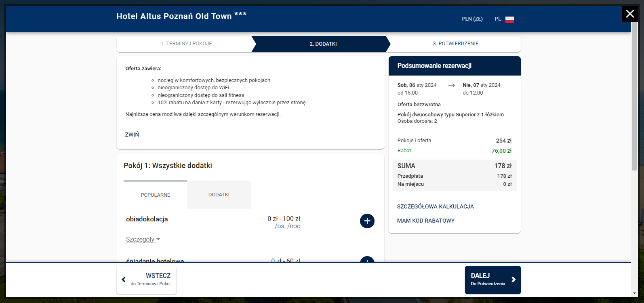Click the left chevron on Wstecz button
This screenshot has width=644, height=303.
(x=124, y=280)
